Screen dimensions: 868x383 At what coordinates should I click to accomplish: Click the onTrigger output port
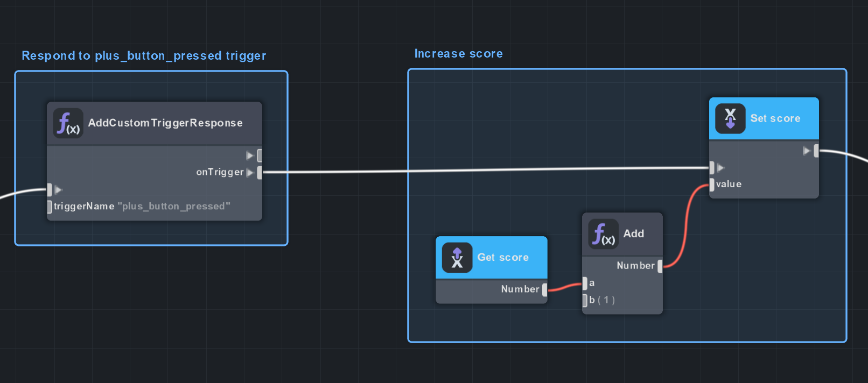pos(259,173)
